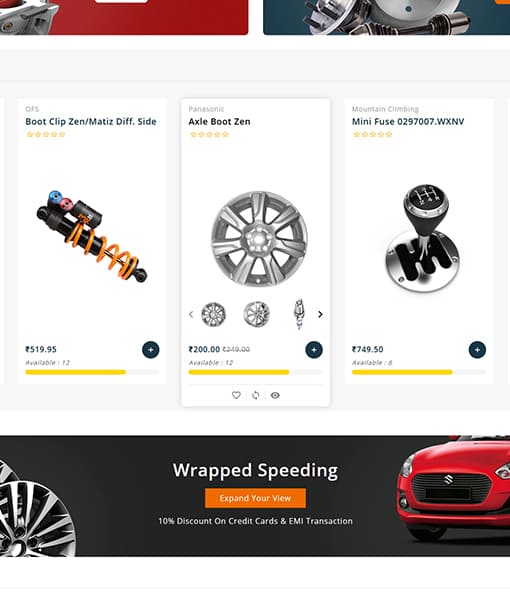Viewport: 510px width, 600px height.
Task: Select spark plug thumbnail
Action: (x=300, y=314)
